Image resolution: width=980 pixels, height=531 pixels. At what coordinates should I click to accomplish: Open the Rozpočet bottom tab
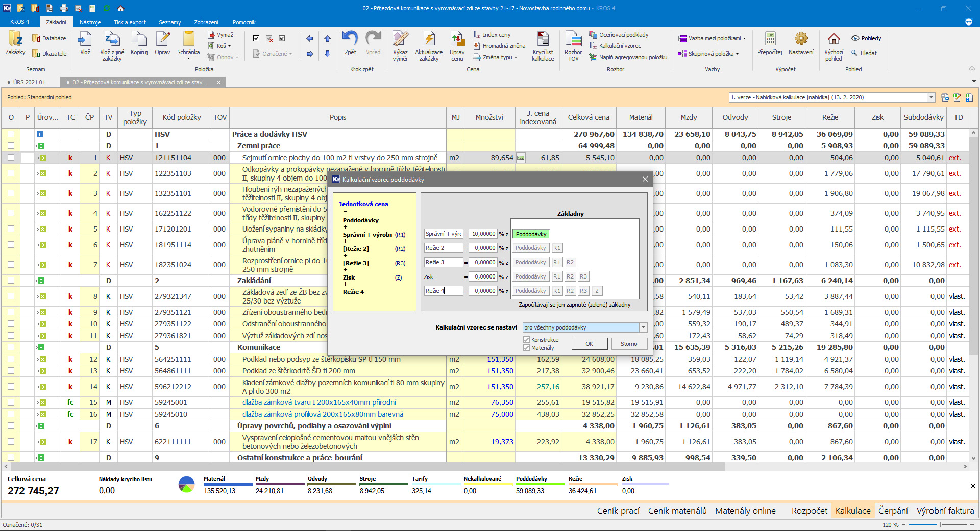coord(809,511)
